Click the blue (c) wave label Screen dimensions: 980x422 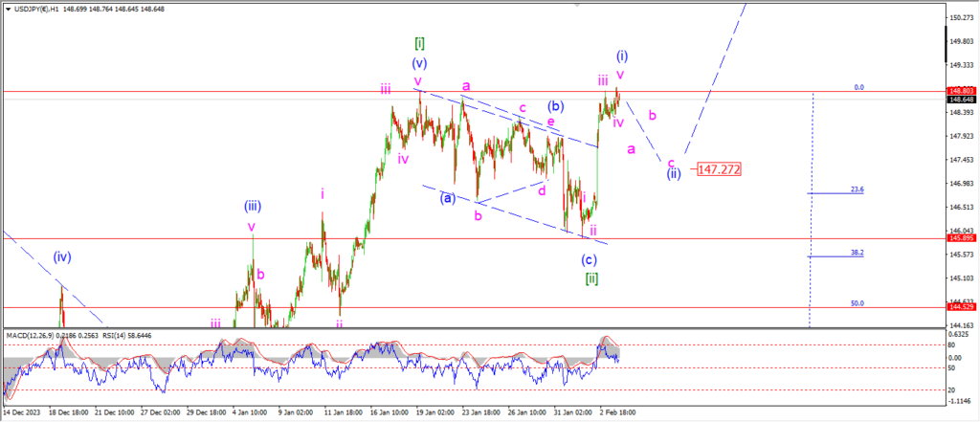590,259
